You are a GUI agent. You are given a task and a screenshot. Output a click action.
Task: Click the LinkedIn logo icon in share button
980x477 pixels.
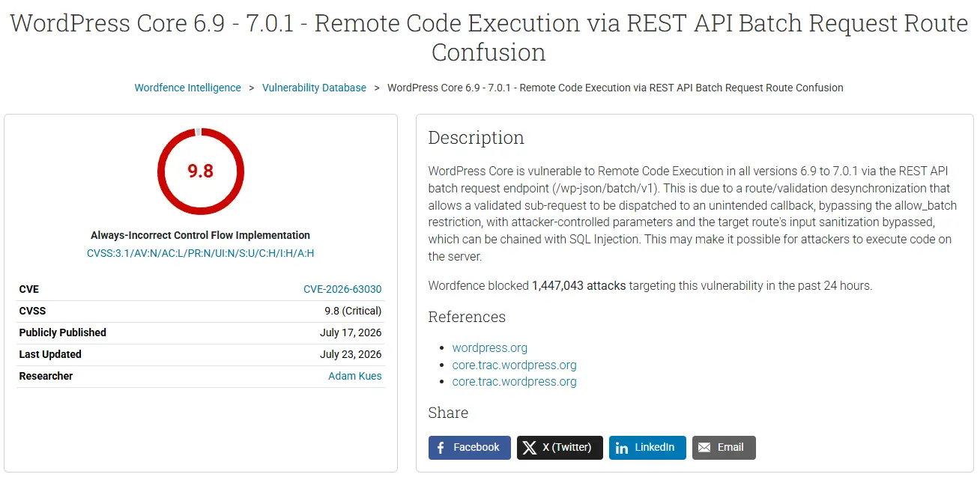(x=622, y=448)
